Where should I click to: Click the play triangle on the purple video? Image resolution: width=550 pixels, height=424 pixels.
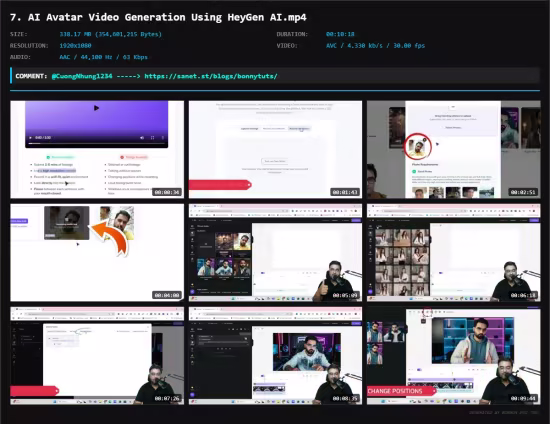96,108
